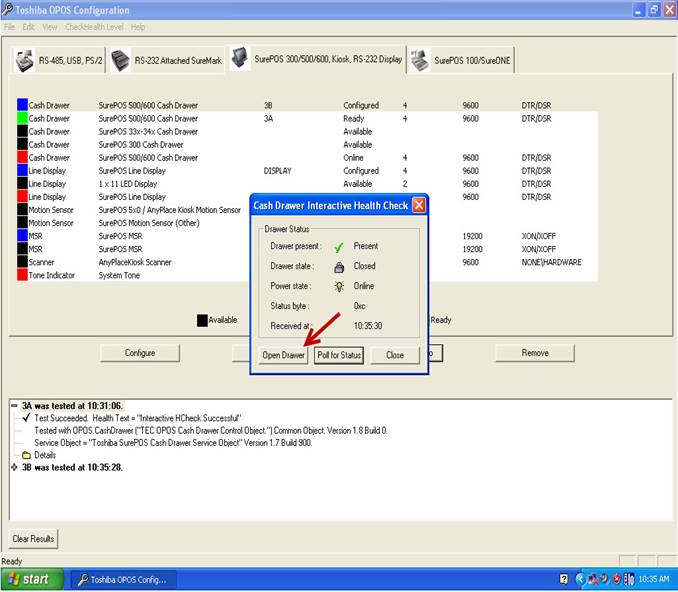Click the padlock icon next to Drawer state
This screenshot has width=678, height=592.
point(338,266)
